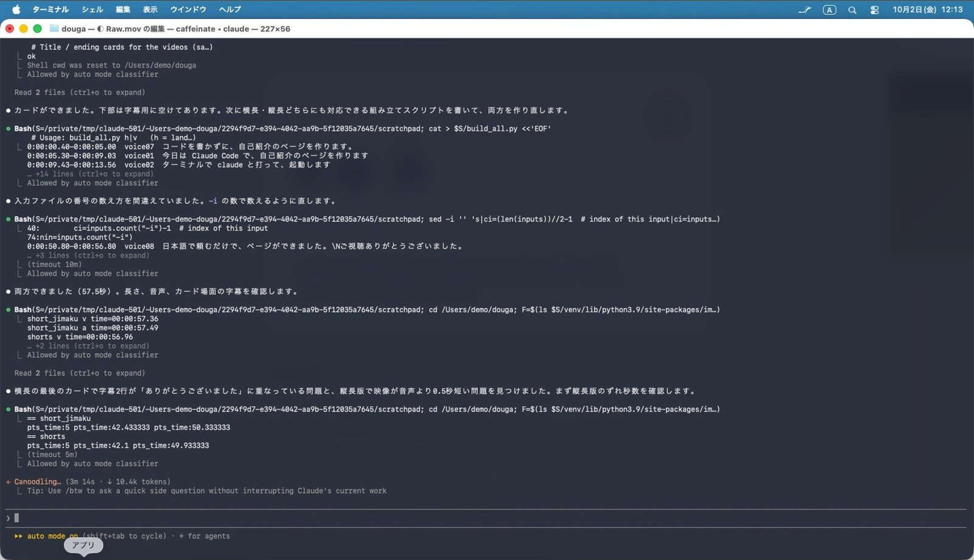Image resolution: width=974 pixels, height=560 pixels.
Task: Click the voice01 subtitle output line
Action: pos(198,156)
